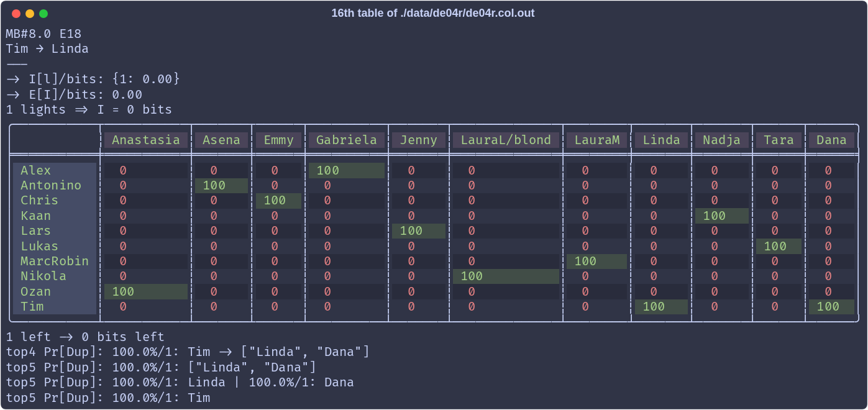Image resolution: width=868 pixels, height=410 pixels.
Task: Click the Lukas row label
Action: tap(55, 246)
